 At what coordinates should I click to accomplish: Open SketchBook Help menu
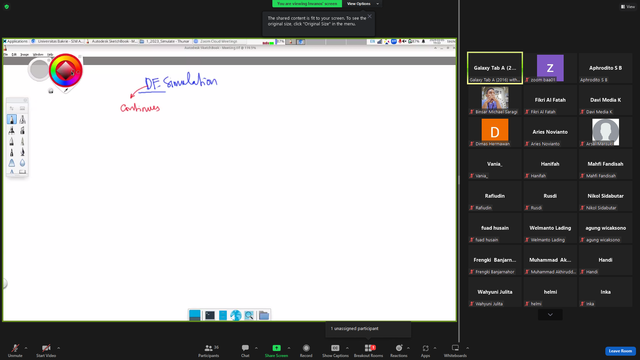[50, 54]
